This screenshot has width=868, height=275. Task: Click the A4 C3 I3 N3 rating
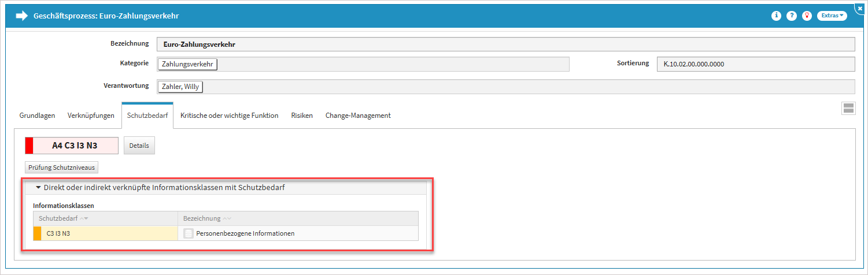pos(75,146)
